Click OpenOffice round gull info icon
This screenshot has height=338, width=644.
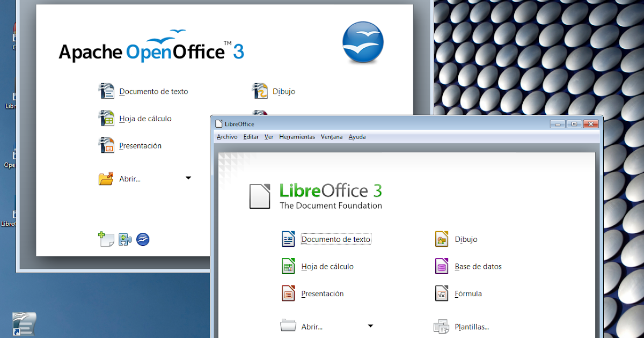click(143, 240)
